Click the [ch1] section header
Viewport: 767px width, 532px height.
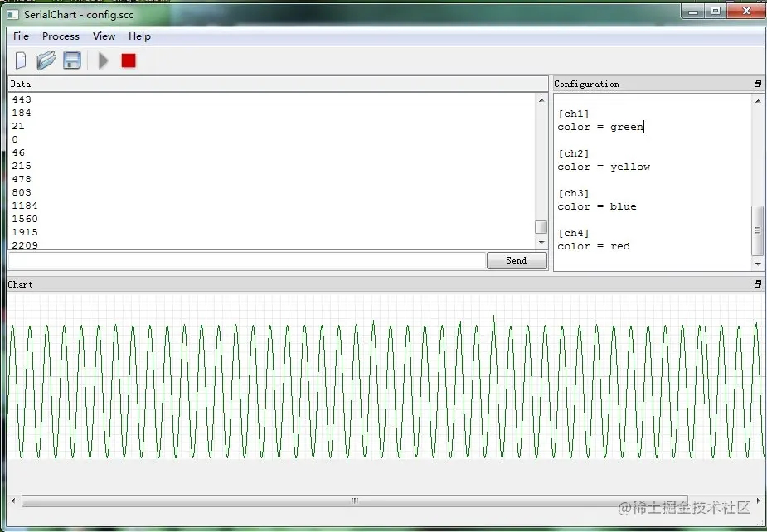(573, 114)
